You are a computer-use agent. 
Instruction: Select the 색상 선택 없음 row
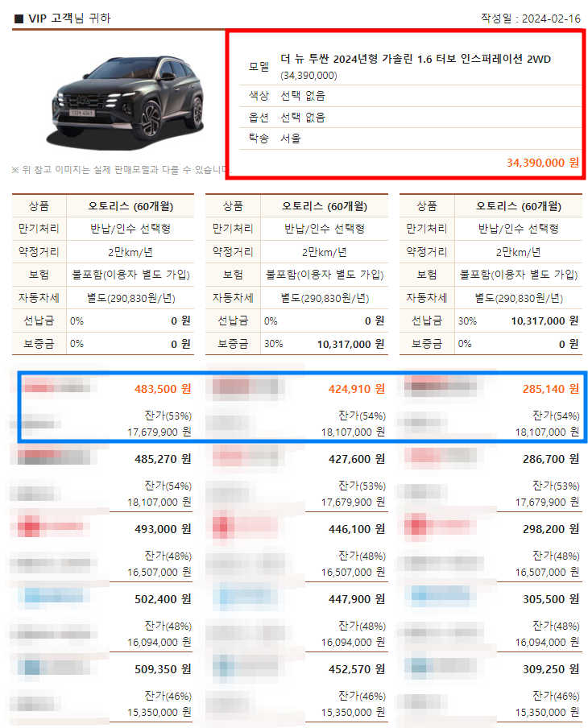click(x=411, y=96)
